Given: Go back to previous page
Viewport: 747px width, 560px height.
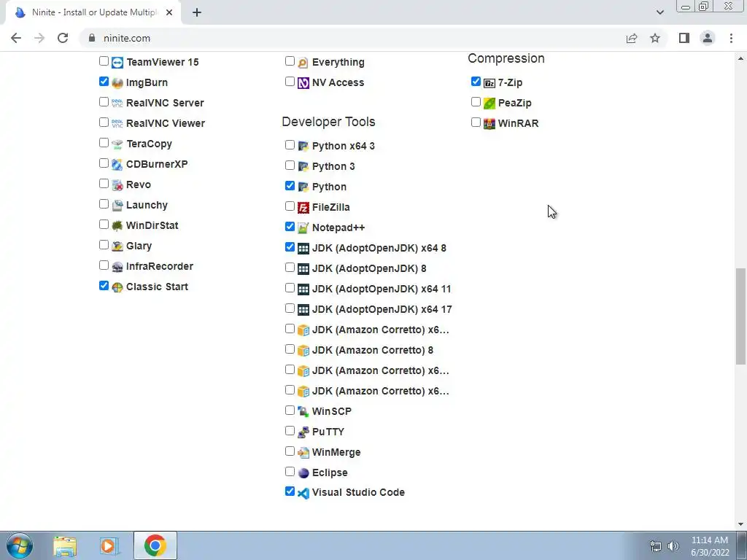Looking at the screenshot, I should (x=16, y=38).
